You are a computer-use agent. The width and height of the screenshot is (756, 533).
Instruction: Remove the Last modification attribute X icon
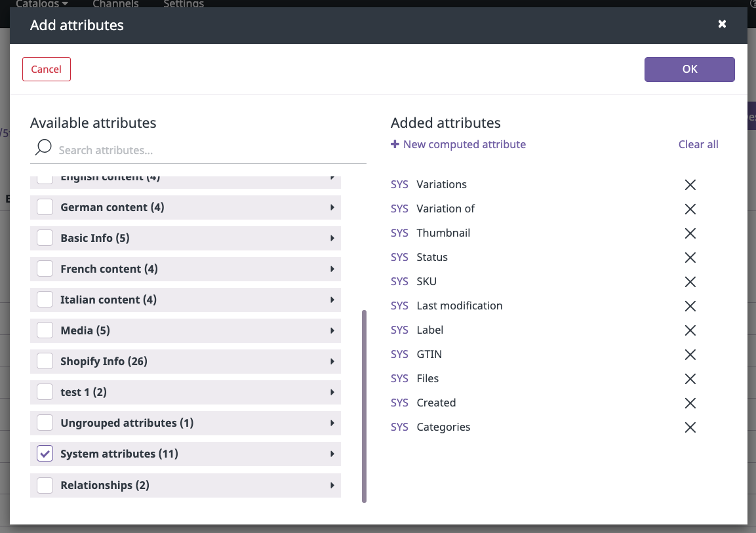pos(690,306)
